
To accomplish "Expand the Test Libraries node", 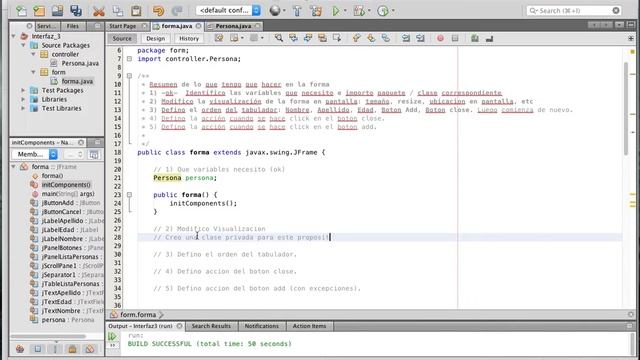I will [x=23, y=108].
